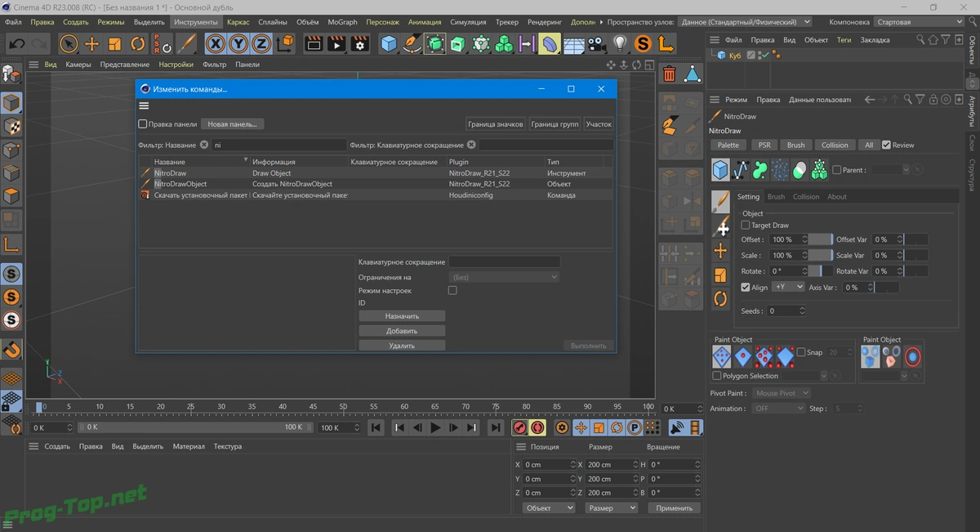Open the Объект coordinates dropdown
Screen dimensions: 980x532
coord(548,507)
